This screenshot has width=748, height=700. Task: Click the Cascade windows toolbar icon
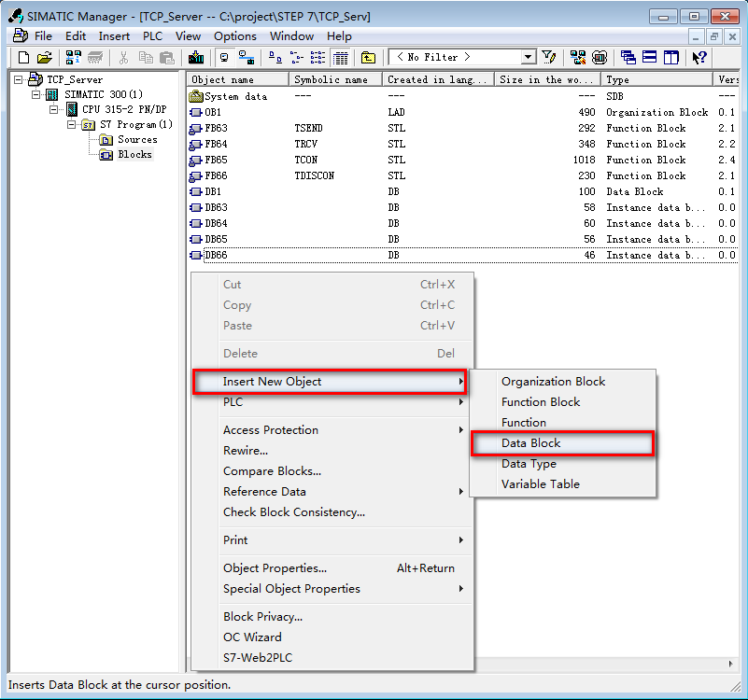point(628,58)
